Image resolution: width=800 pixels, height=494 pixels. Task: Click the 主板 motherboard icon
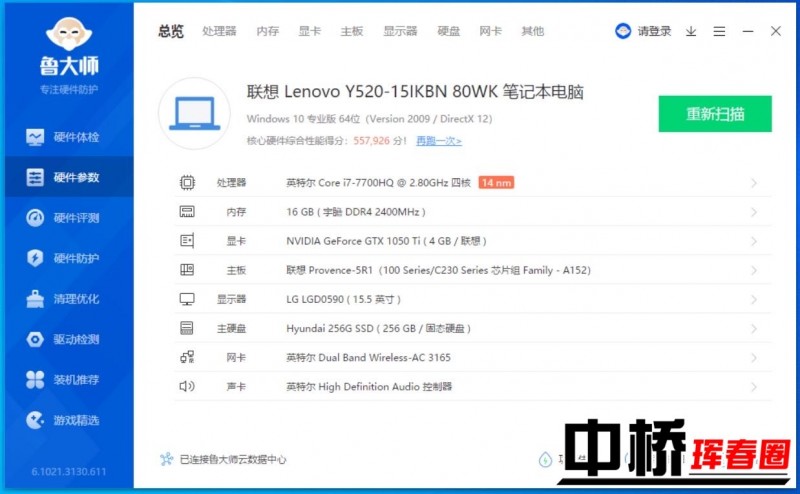187,269
